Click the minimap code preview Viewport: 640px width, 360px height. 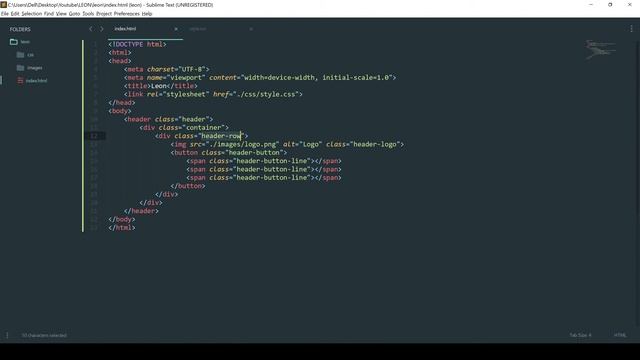[600, 49]
